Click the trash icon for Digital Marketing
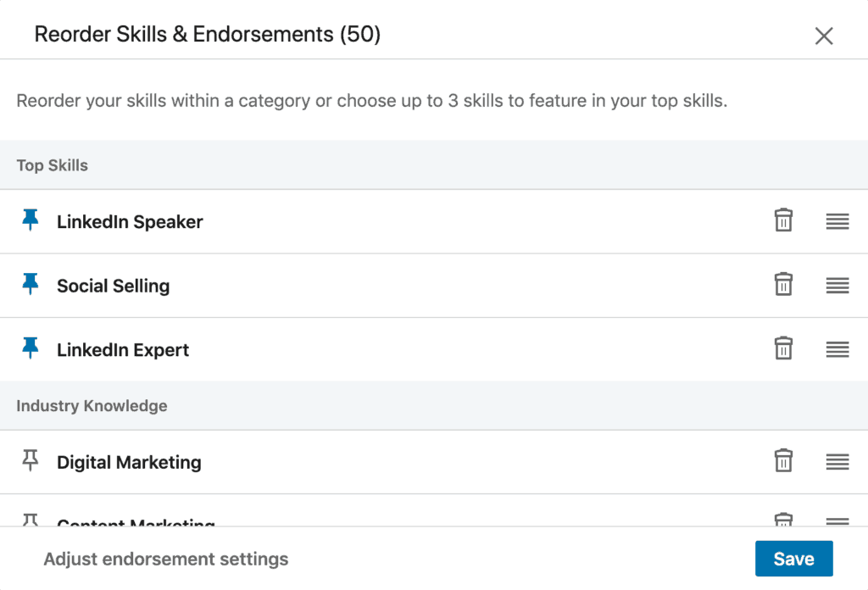 783,461
